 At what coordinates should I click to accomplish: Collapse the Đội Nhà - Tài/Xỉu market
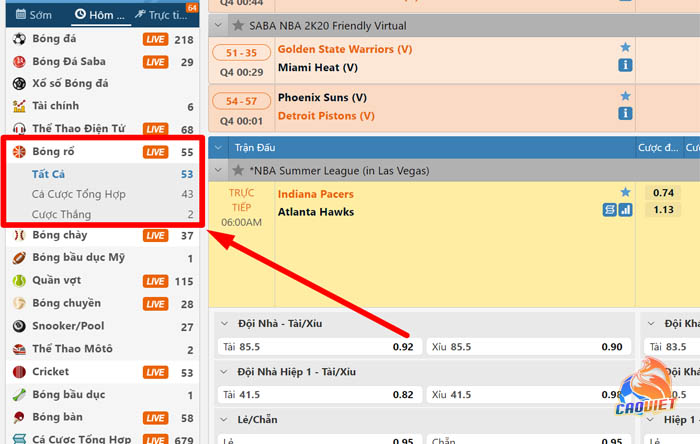[225, 324]
